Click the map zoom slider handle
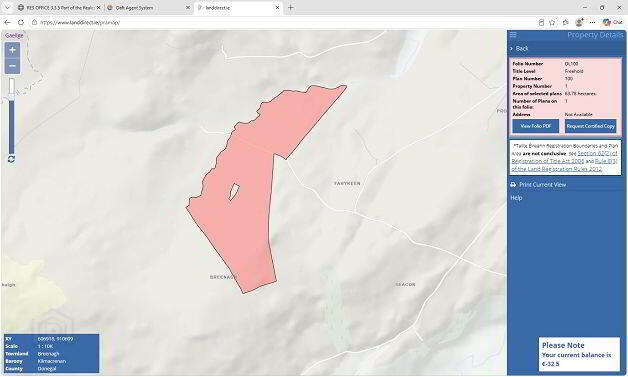This screenshot has height=377, width=628. pyautogui.click(x=12, y=97)
